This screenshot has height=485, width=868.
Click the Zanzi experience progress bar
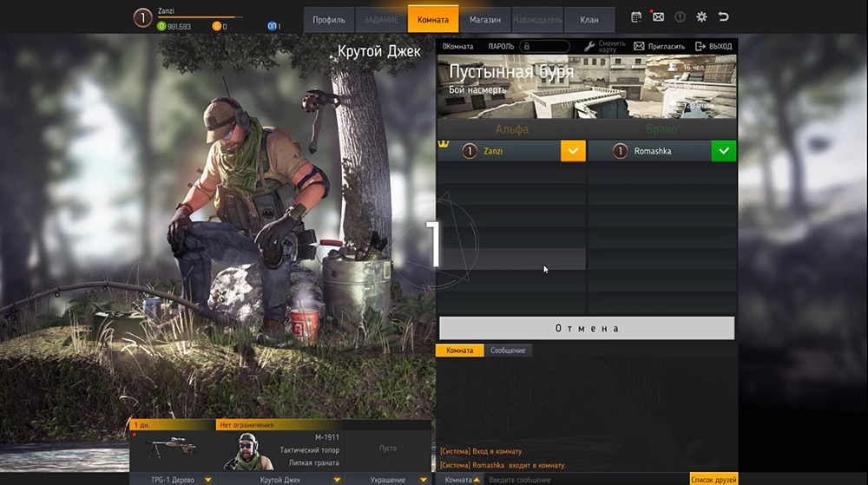click(201, 17)
